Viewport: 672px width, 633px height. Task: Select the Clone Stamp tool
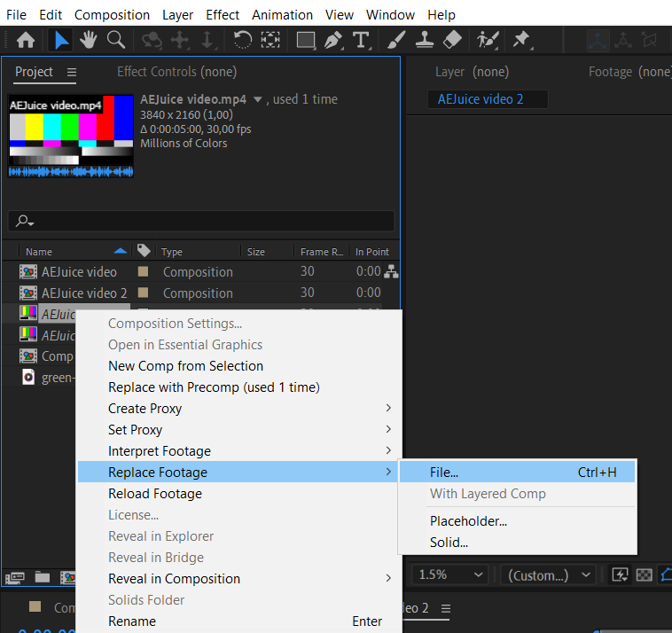point(425,40)
